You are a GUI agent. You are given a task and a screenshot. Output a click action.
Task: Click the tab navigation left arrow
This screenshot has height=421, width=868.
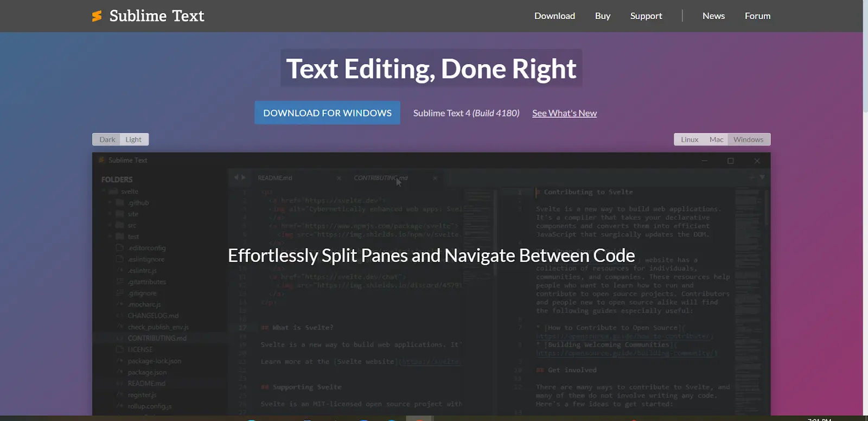pyautogui.click(x=236, y=177)
